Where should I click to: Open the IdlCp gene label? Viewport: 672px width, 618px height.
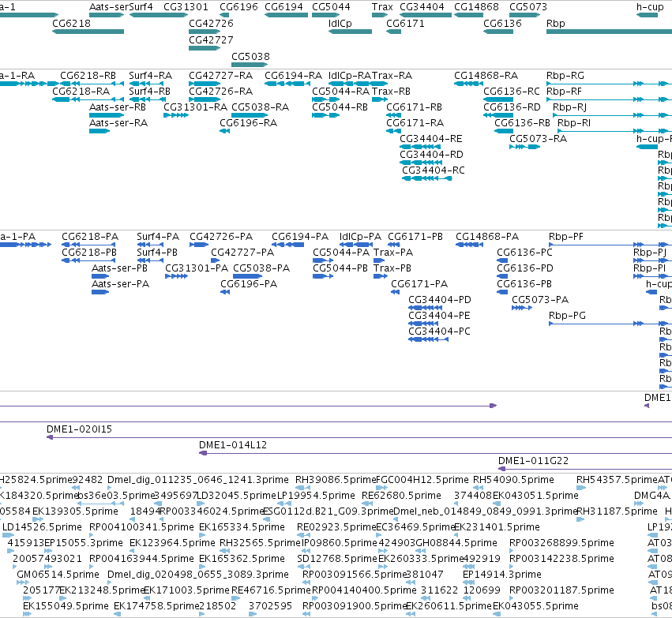(340, 24)
